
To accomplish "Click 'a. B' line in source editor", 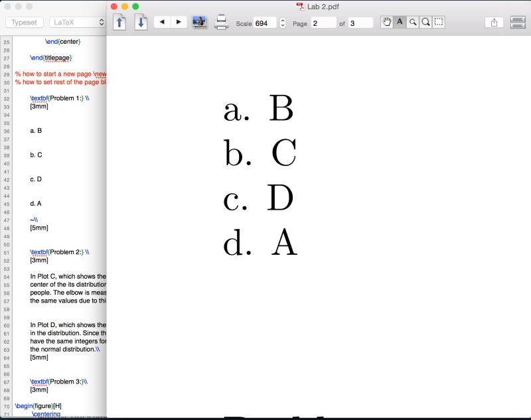I will [x=36, y=131].
